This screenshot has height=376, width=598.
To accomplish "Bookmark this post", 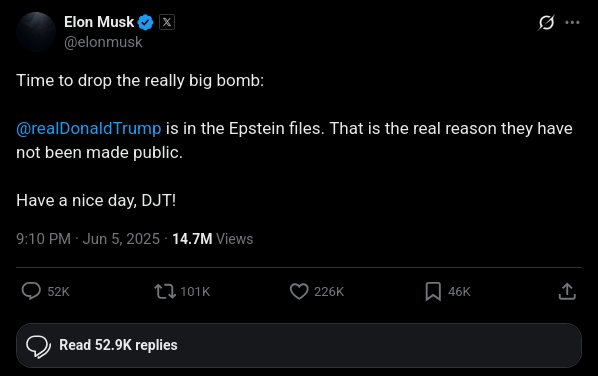I will coord(433,292).
